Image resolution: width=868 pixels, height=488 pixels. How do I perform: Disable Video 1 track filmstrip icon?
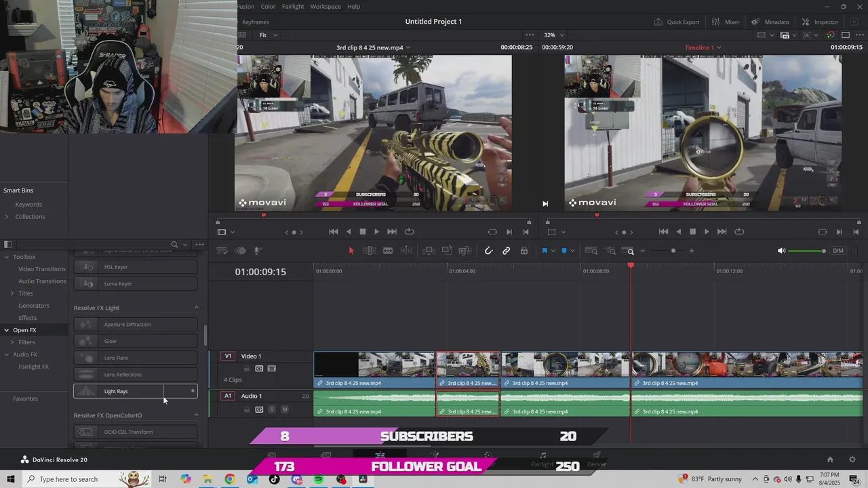[272, 369]
